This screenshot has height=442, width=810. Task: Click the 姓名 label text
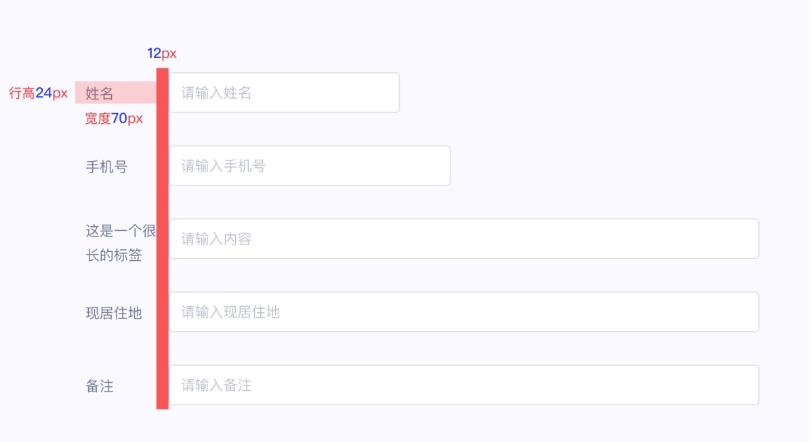[100, 93]
